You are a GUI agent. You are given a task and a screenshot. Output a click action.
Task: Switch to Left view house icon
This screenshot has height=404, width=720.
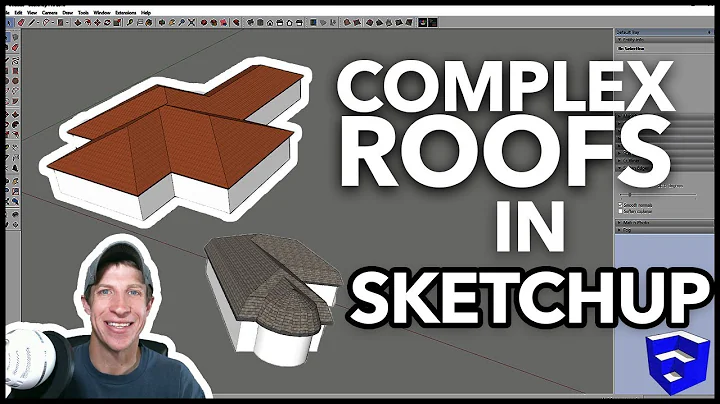[299, 22]
